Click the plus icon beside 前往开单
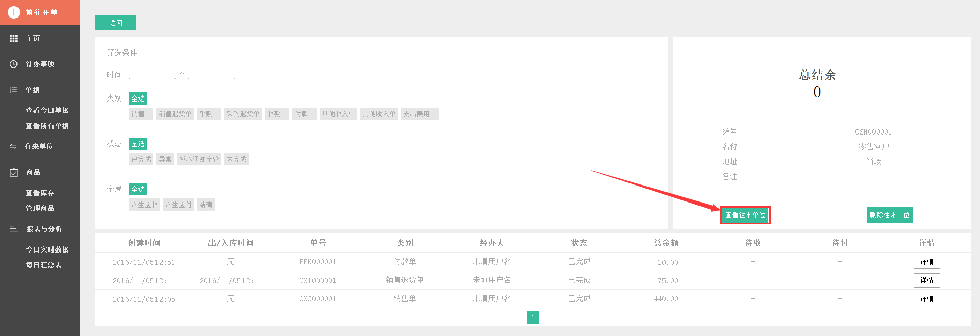The width and height of the screenshot is (980, 336). (14, 12)
